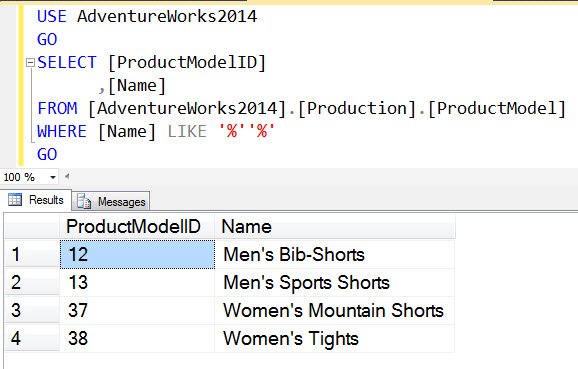This screenshot has width=578, height=369.
Task: Select the top-left corner grid cell
Action: click(x=32, y=226)
